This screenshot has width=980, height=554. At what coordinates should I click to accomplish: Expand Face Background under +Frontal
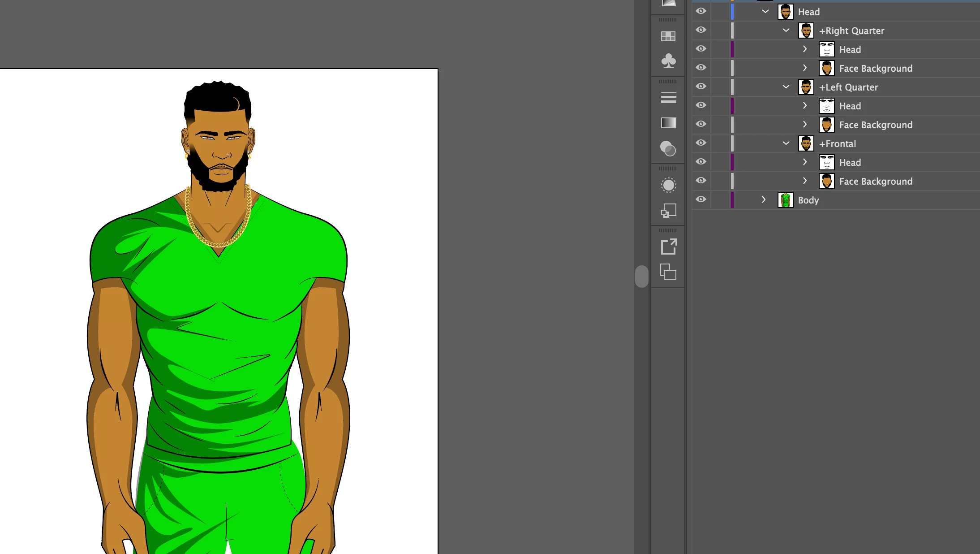[805, 181]
